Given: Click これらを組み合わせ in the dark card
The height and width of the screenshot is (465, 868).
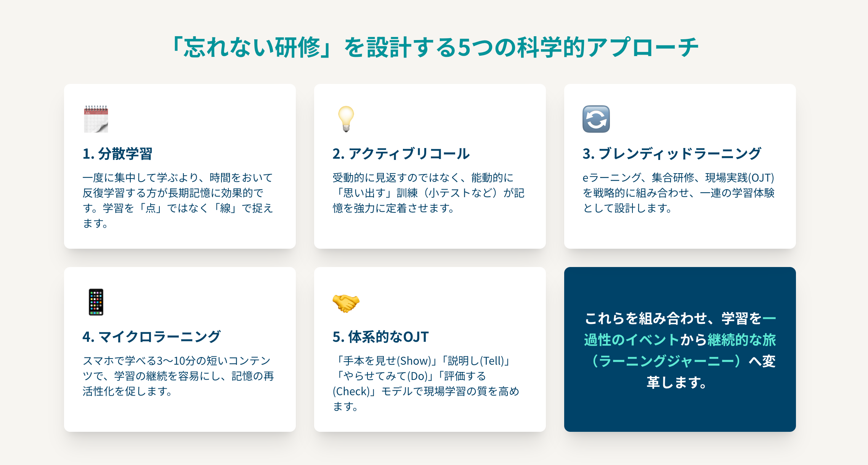Looking at the screenshot, I should coord(645,319).
